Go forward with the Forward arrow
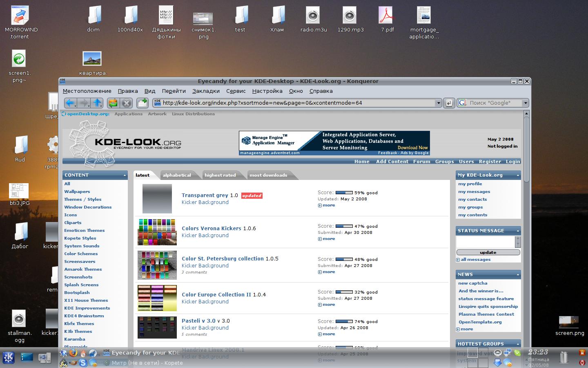The height and width of the screenshot is (368, 588). click(x=84, y=103)
